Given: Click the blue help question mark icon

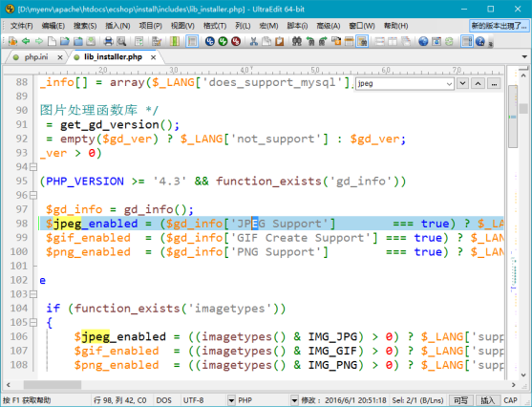Looking at the screenshot, I should (480, 41).
